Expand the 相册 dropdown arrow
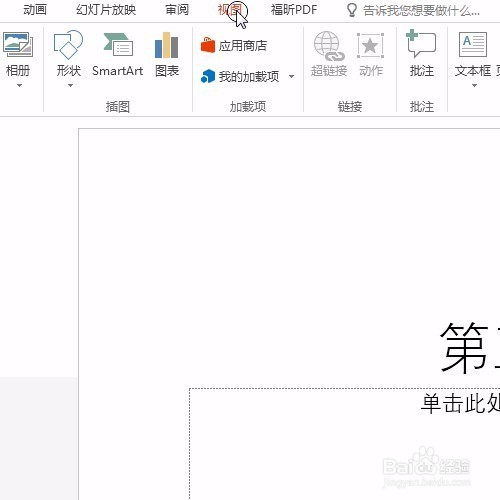500x500 pixels. pos(19,86)
